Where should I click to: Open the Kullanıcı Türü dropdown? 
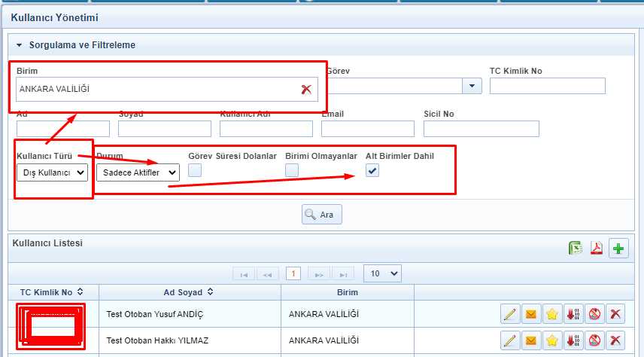tap(52, 172)
